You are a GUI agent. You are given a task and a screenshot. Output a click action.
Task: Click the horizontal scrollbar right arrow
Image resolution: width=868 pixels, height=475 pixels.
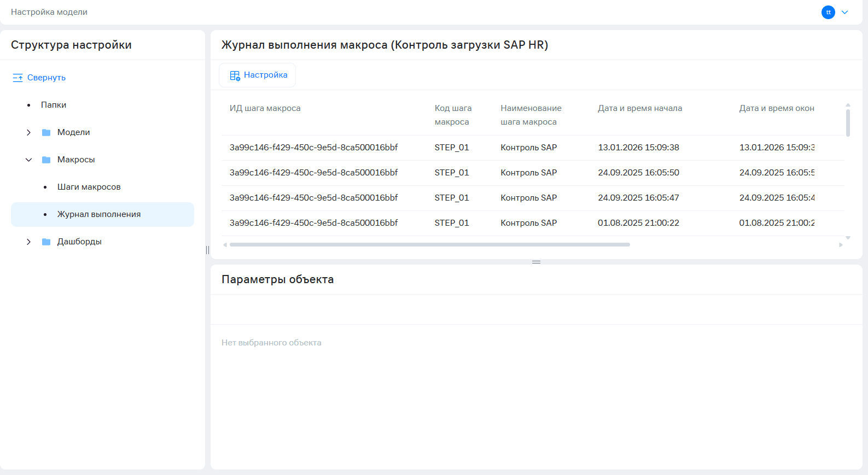841,245
